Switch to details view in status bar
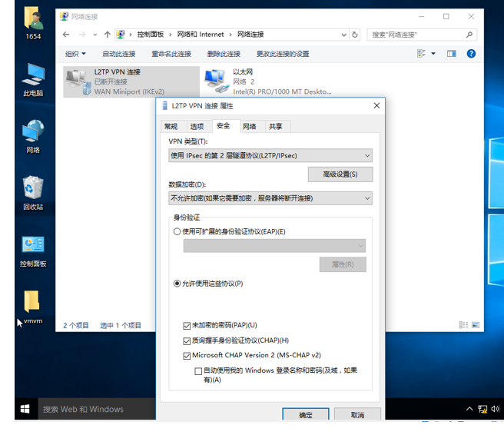Screen dimensions: 504x435 click(463, 325)
